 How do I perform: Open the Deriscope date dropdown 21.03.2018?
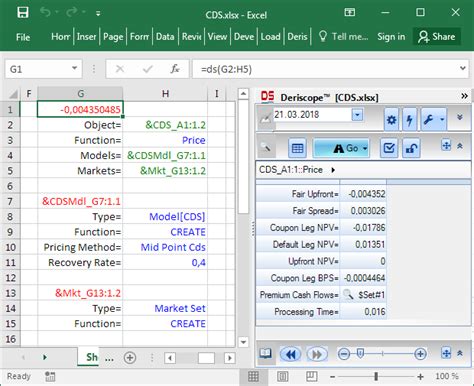(x=357, y=115)
